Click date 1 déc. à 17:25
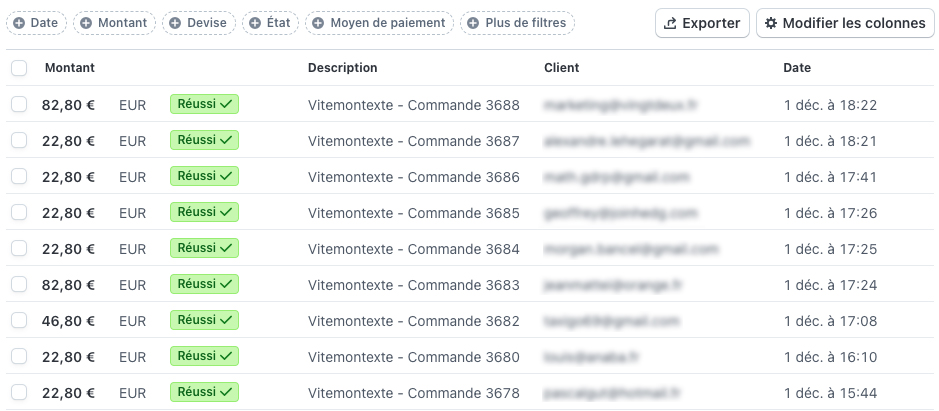 click(830, 249)
